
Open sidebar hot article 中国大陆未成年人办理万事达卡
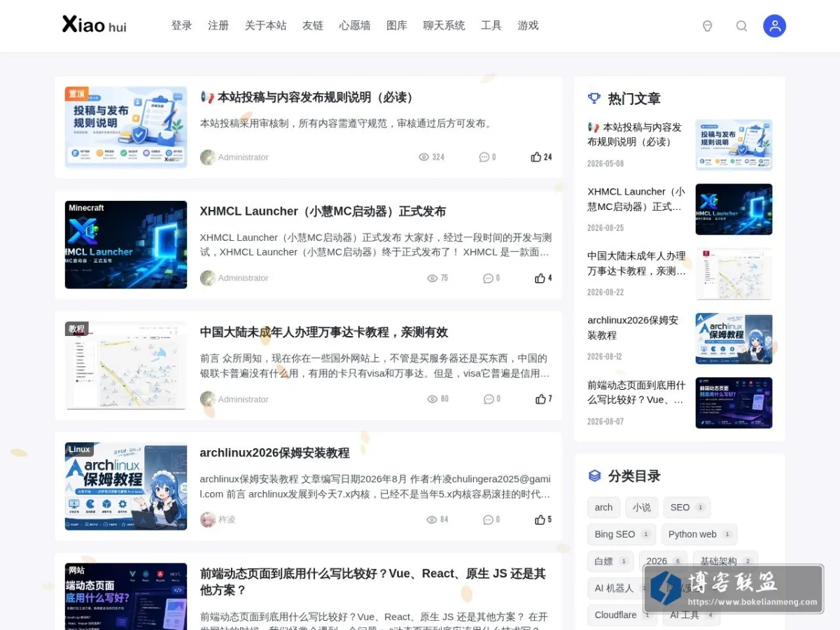(636, 263)
